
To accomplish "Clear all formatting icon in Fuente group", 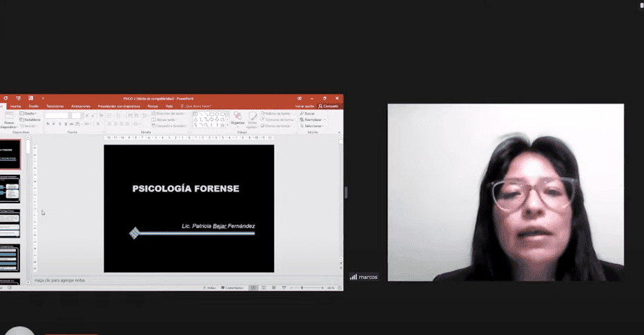I will pyautogui.click(x=101, y=115).
